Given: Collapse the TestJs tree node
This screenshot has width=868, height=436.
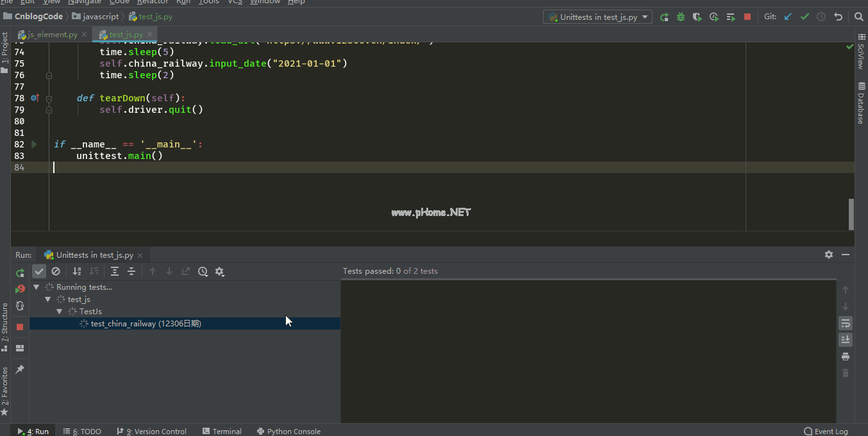Looking at the screenshot, I should coord(60,312).
